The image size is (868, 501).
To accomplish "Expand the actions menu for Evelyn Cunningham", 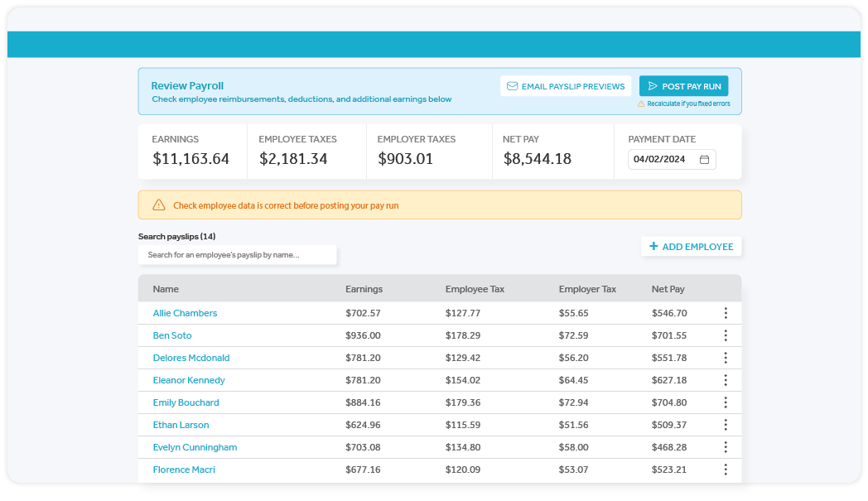I will coord(726,447).
